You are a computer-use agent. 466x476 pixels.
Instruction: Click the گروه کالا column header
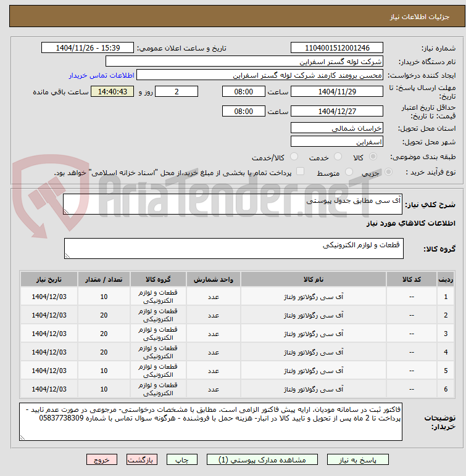pos(158,279)
